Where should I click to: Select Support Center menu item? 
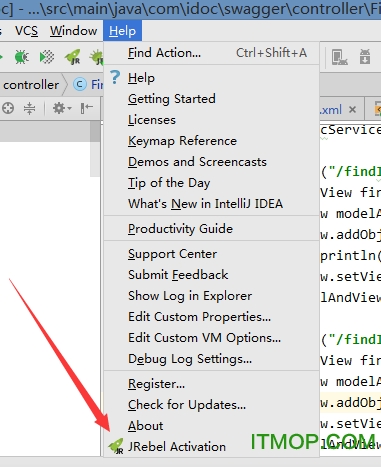pos(211,254)
